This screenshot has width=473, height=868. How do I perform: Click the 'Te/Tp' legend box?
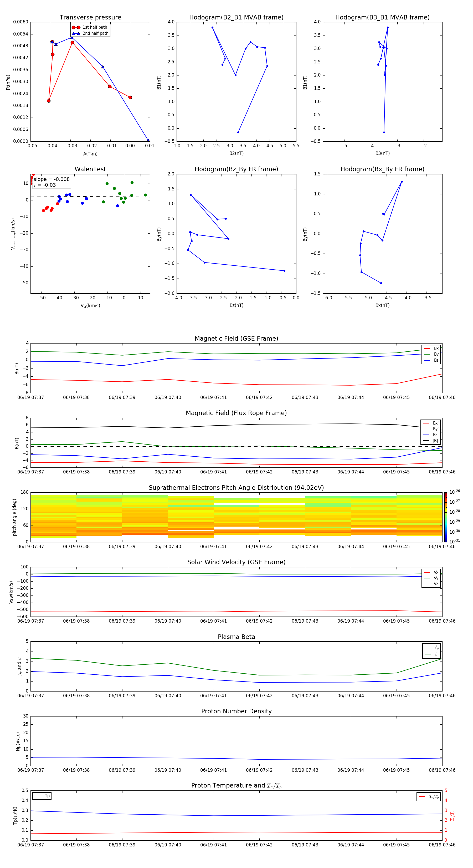point(428,796)
